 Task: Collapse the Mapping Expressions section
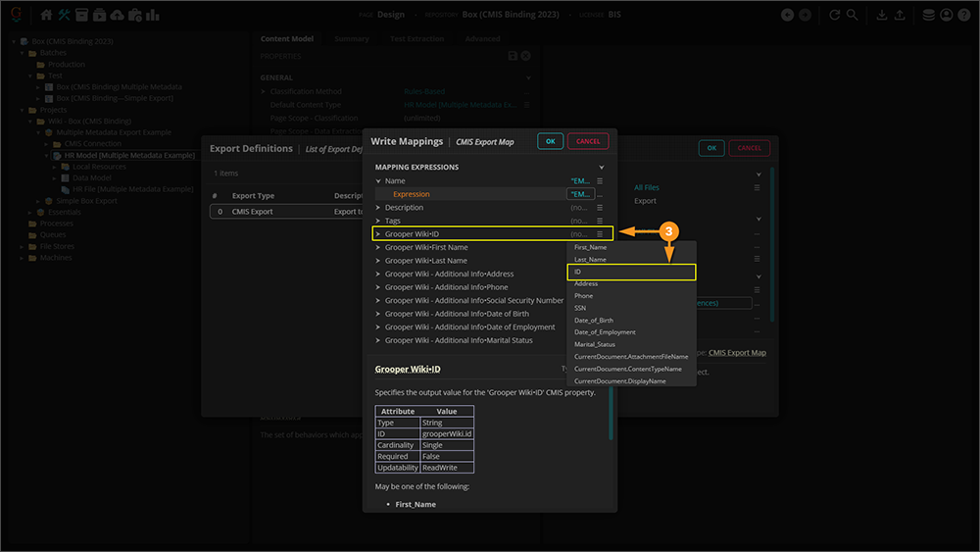tap(602, 168)
